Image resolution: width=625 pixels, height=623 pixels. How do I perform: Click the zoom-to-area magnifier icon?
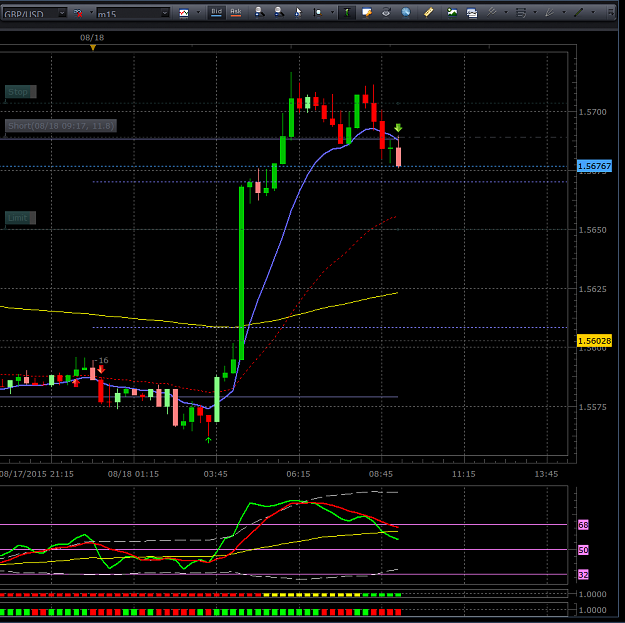[318, 13]
